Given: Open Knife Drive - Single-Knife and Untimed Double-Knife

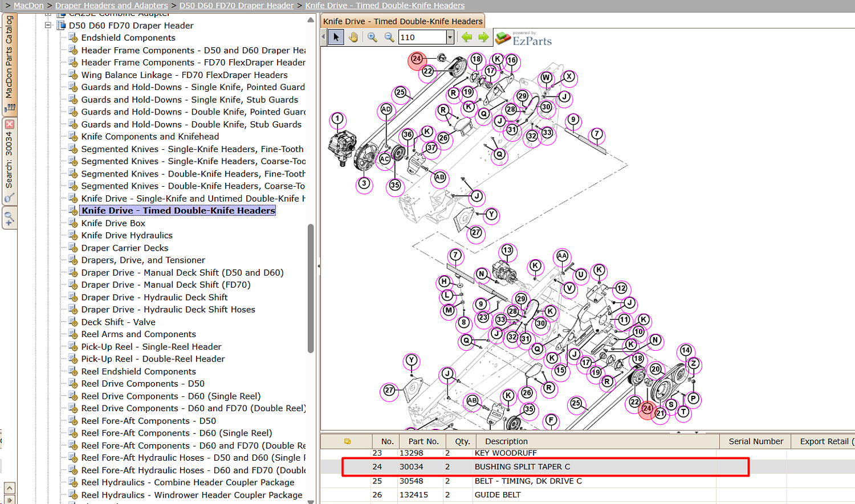Looking at the screenshot, I should [193, 199].
